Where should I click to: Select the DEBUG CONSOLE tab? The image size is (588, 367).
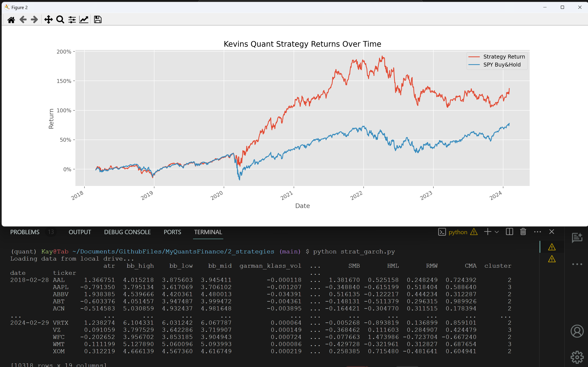coord(127,232)
